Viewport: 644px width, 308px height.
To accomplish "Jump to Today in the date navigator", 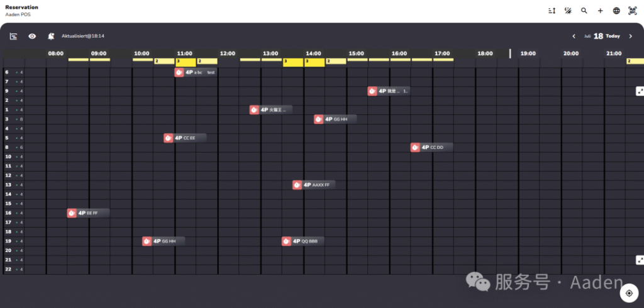I will tap(613, 36).
